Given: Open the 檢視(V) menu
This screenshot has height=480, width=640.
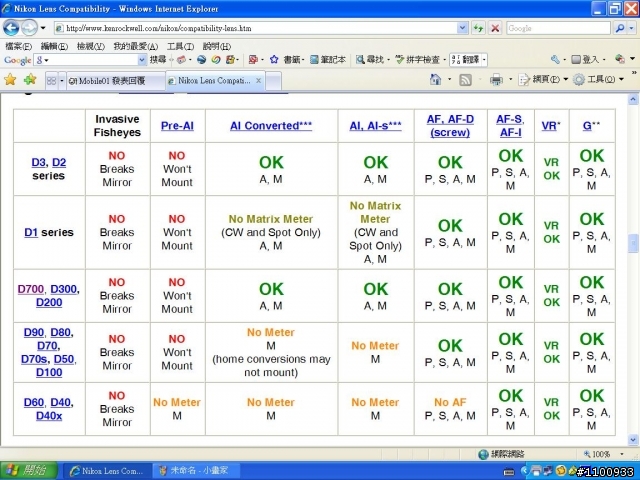Looking at the screenshot, I should pos(91,46).
